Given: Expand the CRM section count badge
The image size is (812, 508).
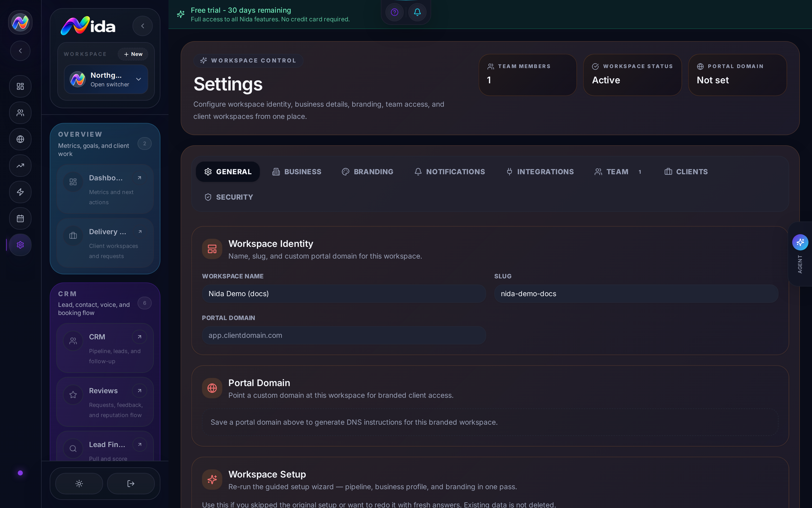Looking at the screenshot, I should click(x=145, y=303).
